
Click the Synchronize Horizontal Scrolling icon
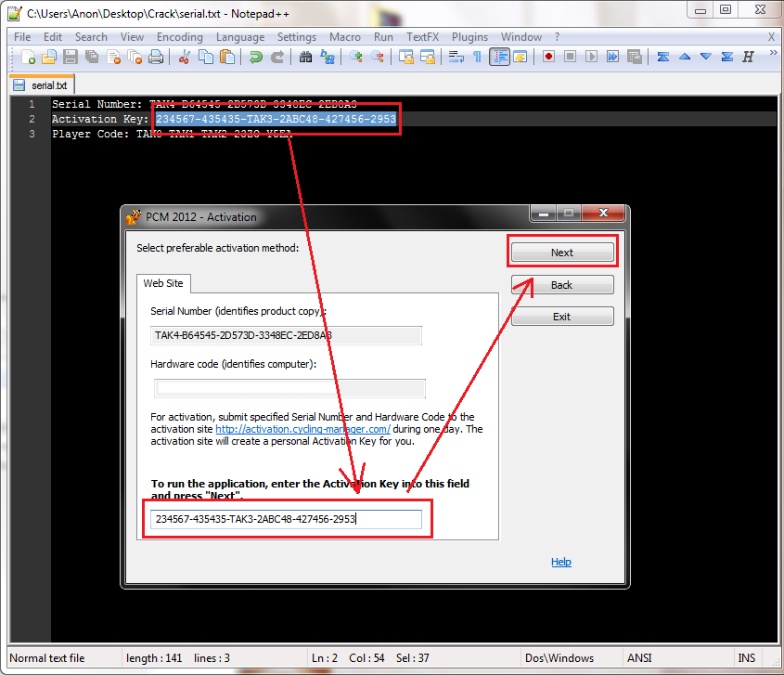coord(428,57)
